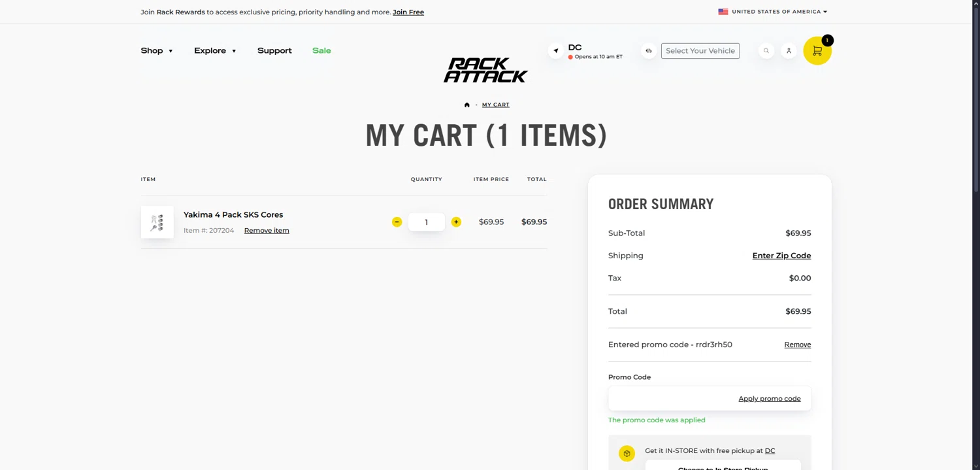Click the quantity input field

point(427,222)
